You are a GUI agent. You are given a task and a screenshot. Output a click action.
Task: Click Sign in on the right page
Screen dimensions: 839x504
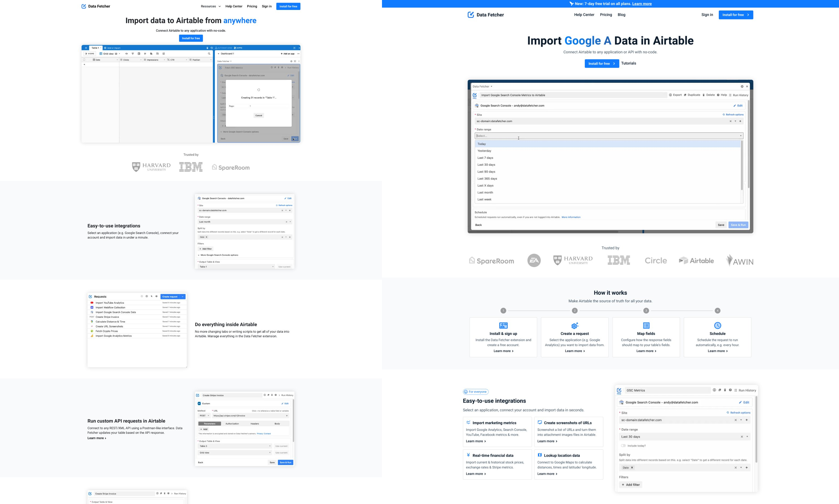tap(707, 15)
